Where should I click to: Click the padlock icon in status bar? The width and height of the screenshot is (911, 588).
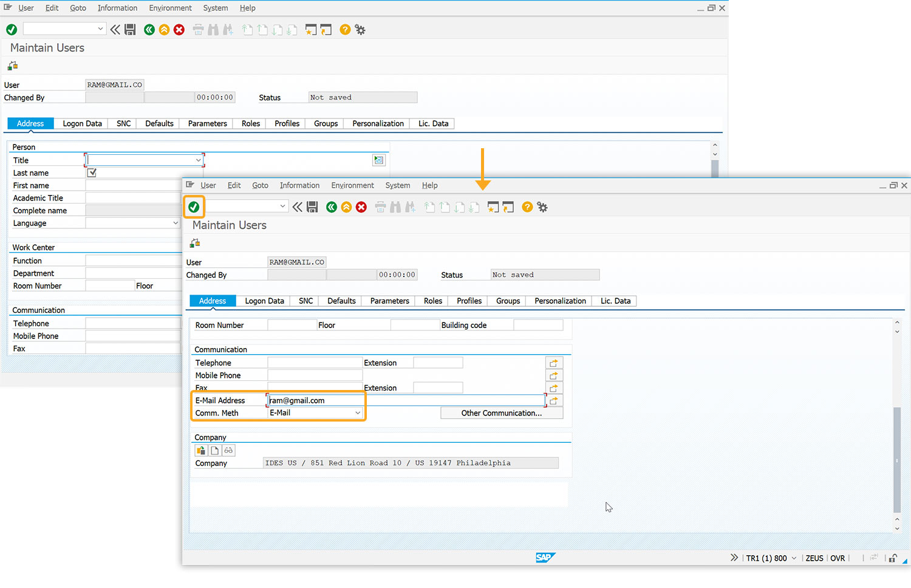click(892, 558)
